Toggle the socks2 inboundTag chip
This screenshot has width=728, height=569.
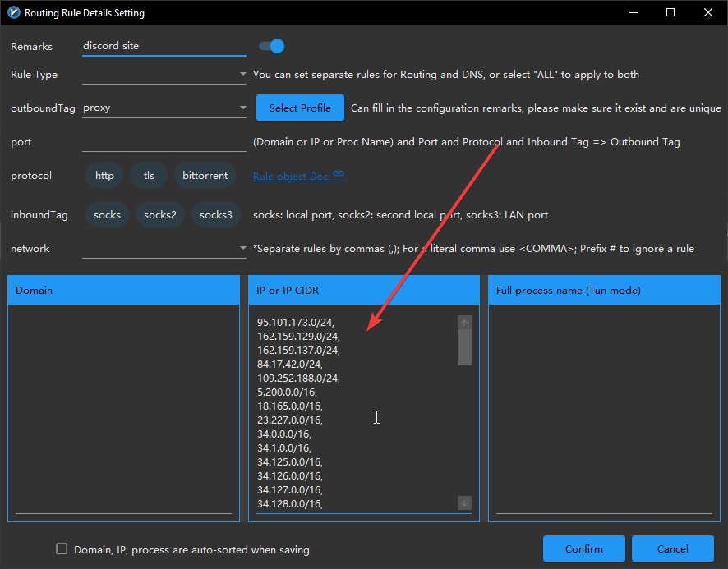click(x=160, y=215)
